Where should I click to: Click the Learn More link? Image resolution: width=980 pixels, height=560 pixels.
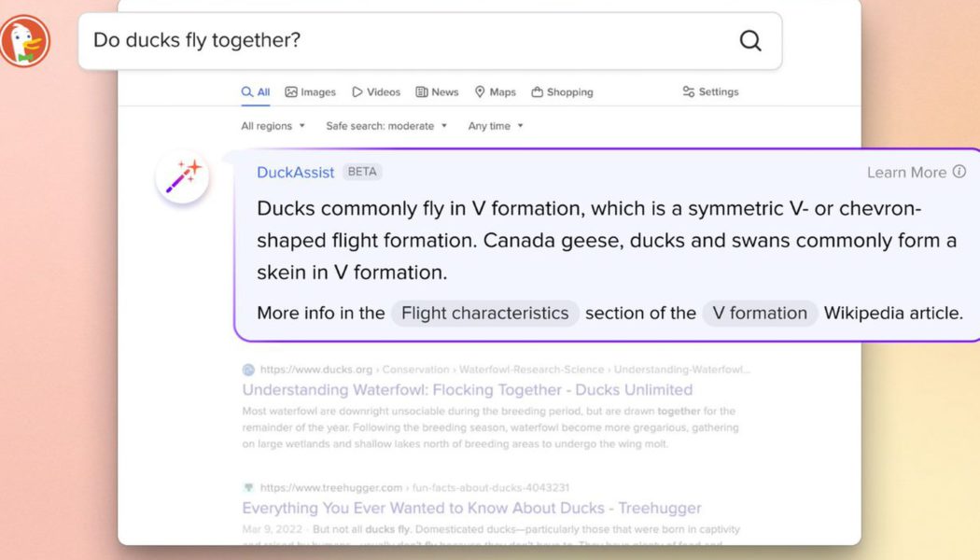tap(906, 172)
